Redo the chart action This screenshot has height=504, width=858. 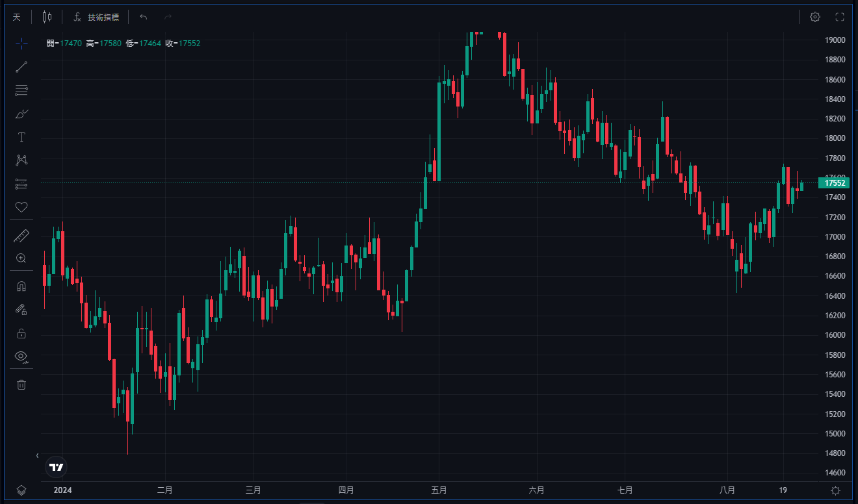coord(168,17)
